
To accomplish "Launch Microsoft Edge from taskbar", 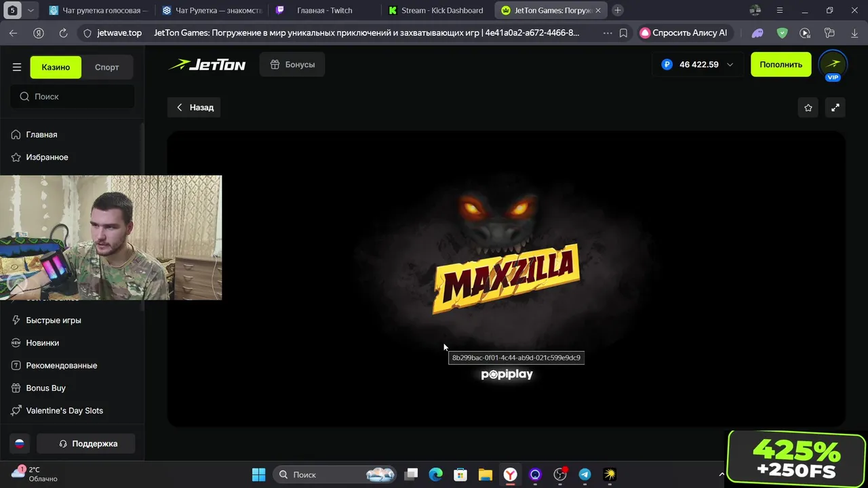I will [x=435, y=474].
